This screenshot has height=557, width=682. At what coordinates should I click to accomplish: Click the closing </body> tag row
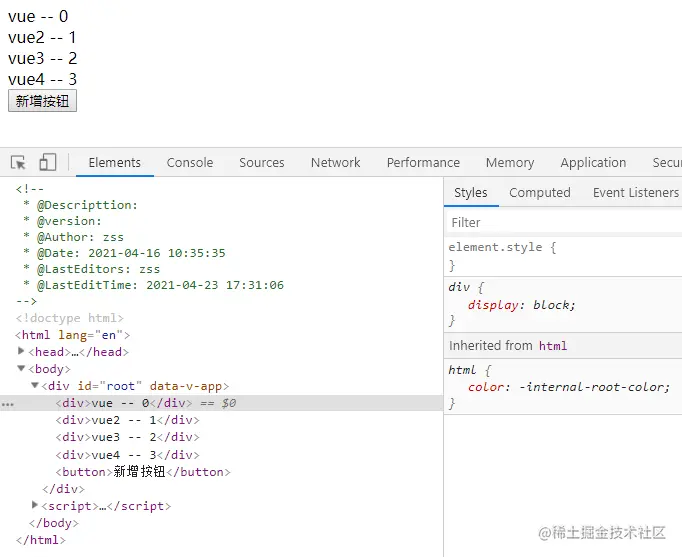pos(53,523)
